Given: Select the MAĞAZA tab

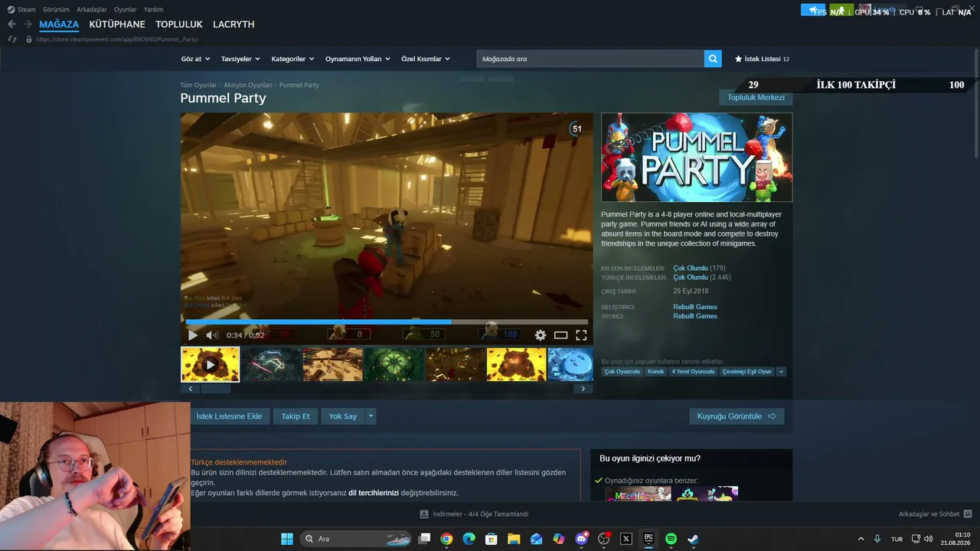Looking at the screenshot, I should click(x=59, y=24).
